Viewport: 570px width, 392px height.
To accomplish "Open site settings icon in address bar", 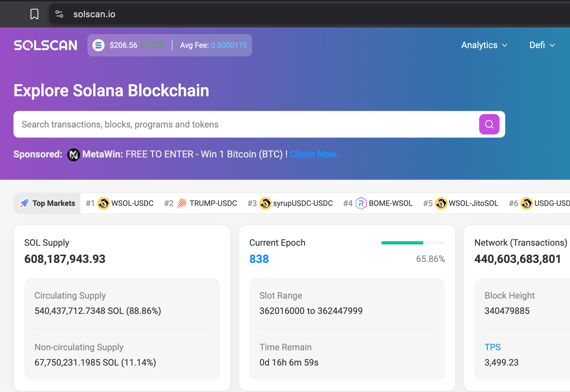I will [x=59, y=14].
